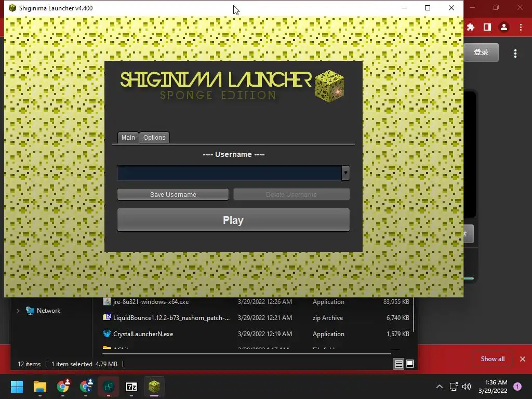Click the Java installer file icon
532x399 pixels.
[107, 301]
